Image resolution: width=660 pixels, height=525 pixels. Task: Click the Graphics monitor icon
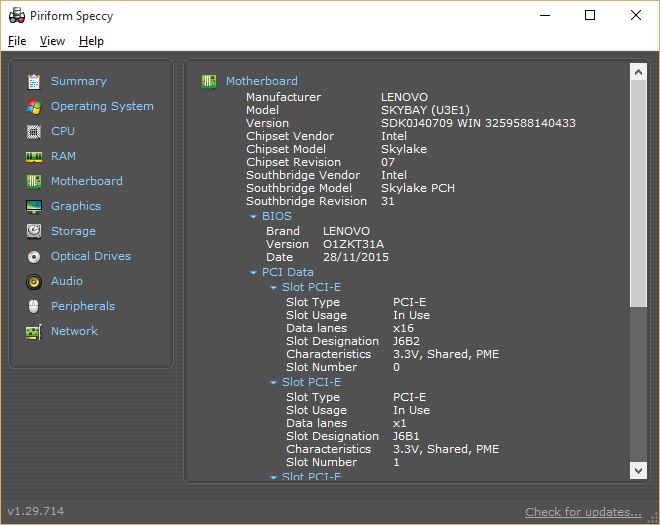click(x=34, y=206)
